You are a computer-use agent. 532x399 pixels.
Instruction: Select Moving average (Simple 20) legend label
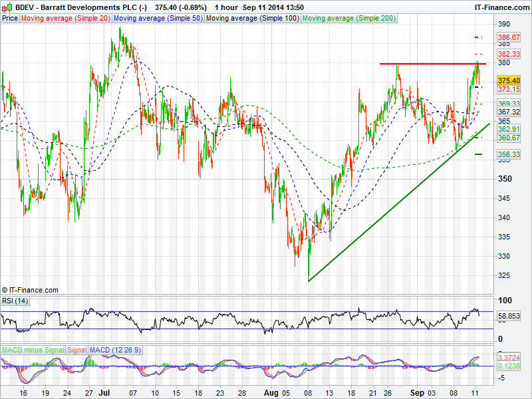[x=66, y=18]
